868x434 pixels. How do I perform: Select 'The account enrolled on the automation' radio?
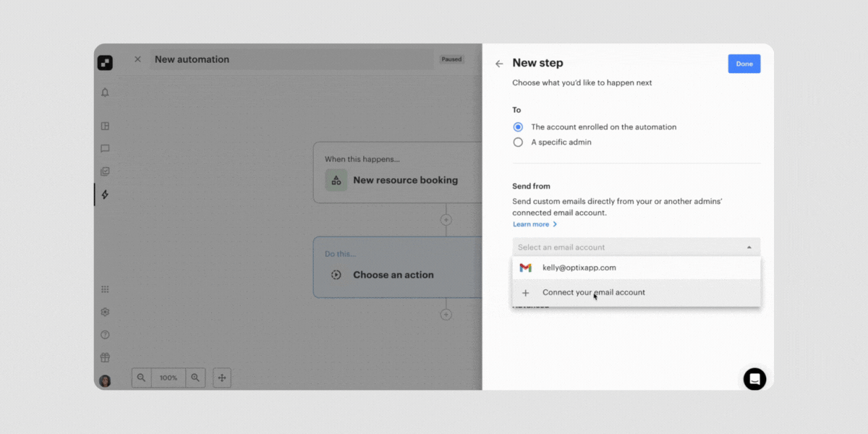517,127
